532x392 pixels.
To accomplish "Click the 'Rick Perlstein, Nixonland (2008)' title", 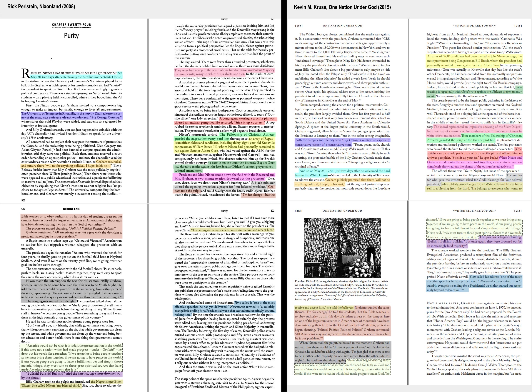I will tap(41, 7).
